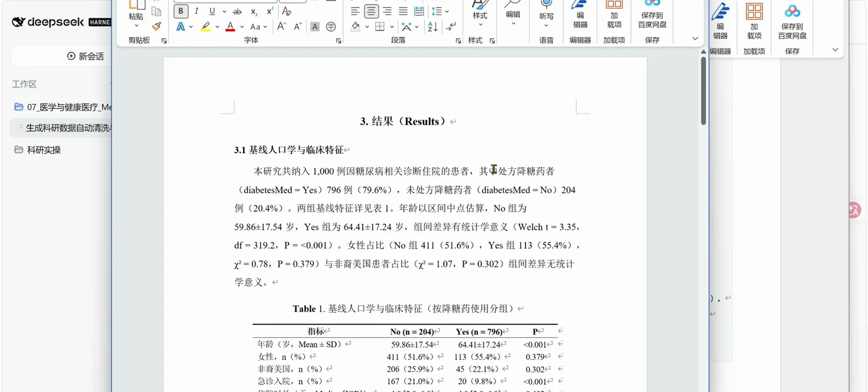Open the Styles pane launcher

click(x=492, y=41)
